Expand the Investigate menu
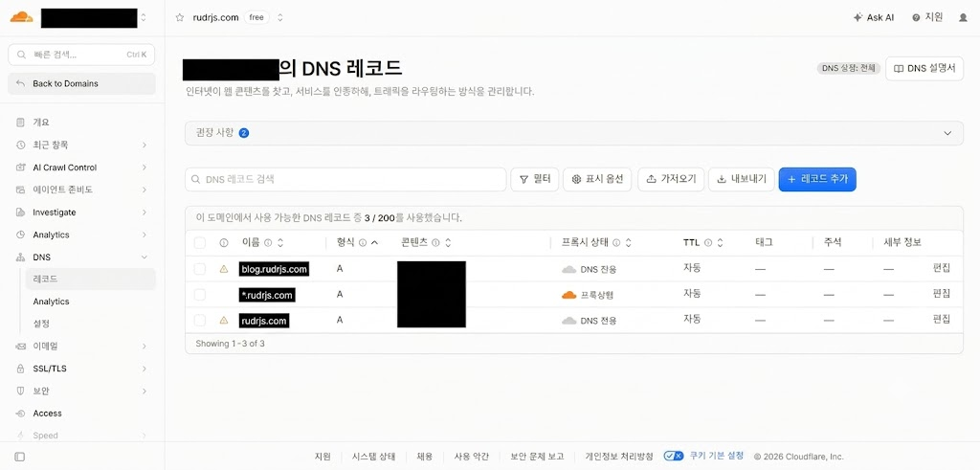This screenshot has height=470, width=980. tap(144, 213)
